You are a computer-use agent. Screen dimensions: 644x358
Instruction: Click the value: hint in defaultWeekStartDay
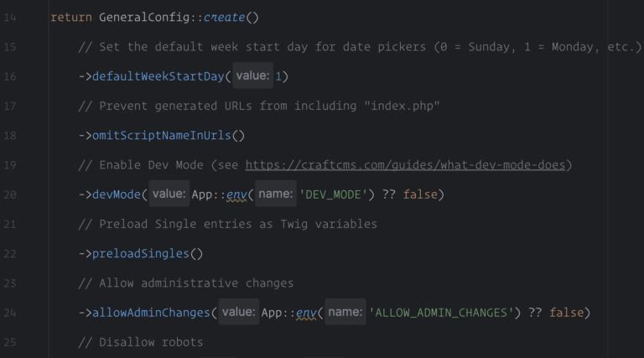coord(252,77)
